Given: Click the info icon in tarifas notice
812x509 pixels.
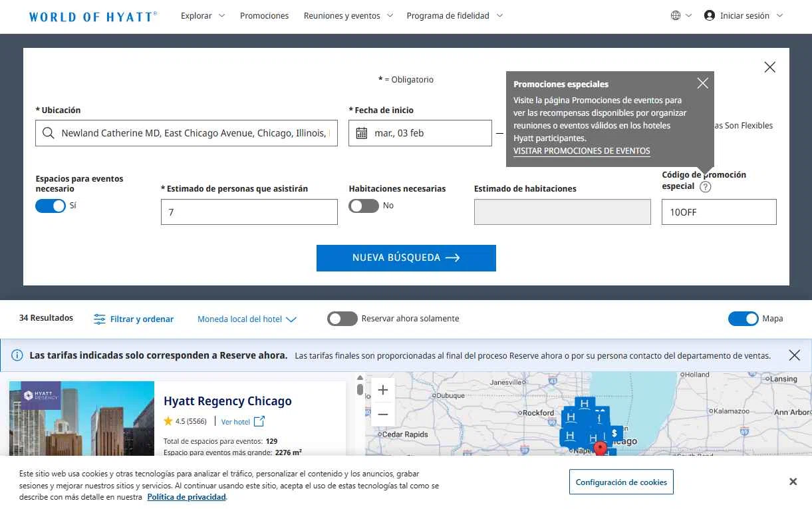Looking at the screenshot, I should pos(17,355).
